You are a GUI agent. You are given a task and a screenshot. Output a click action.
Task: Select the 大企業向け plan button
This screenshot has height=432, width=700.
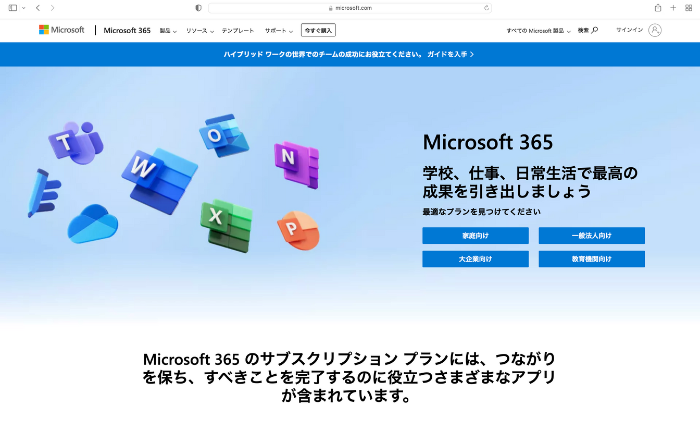click(x=475, y=259)
